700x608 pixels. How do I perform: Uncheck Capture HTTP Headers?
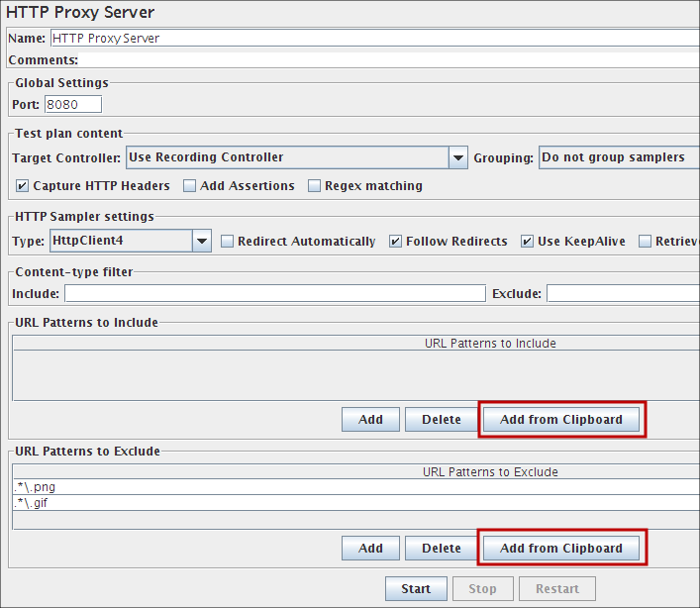(23, 186)
